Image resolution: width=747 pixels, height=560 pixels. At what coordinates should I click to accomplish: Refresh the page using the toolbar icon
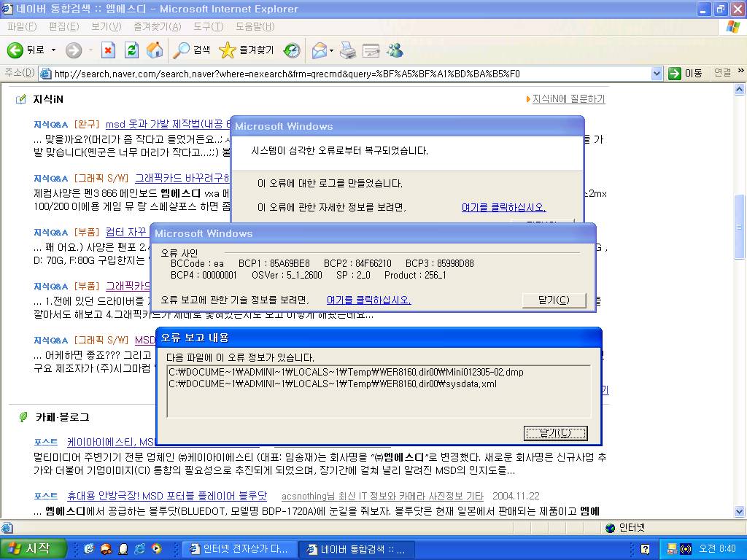[131, 50]
